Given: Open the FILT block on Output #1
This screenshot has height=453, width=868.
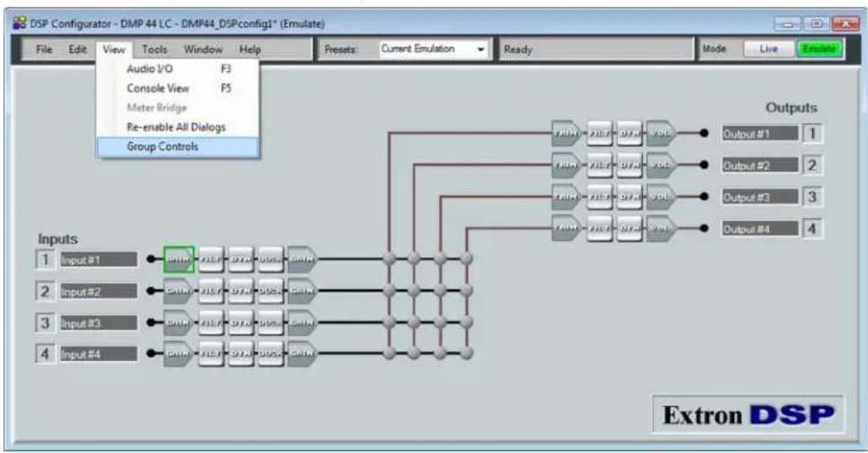Looking at the screenshot, I should [600, 133].
